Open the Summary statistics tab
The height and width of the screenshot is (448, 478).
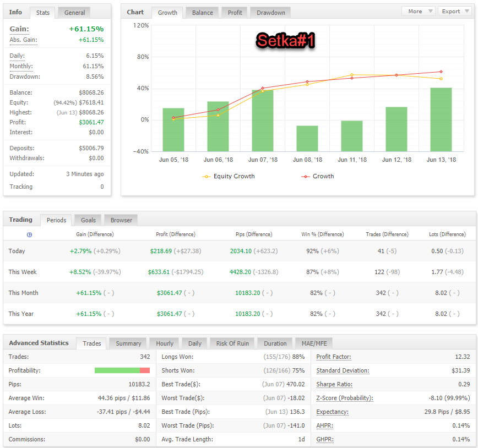pos(128,343)
